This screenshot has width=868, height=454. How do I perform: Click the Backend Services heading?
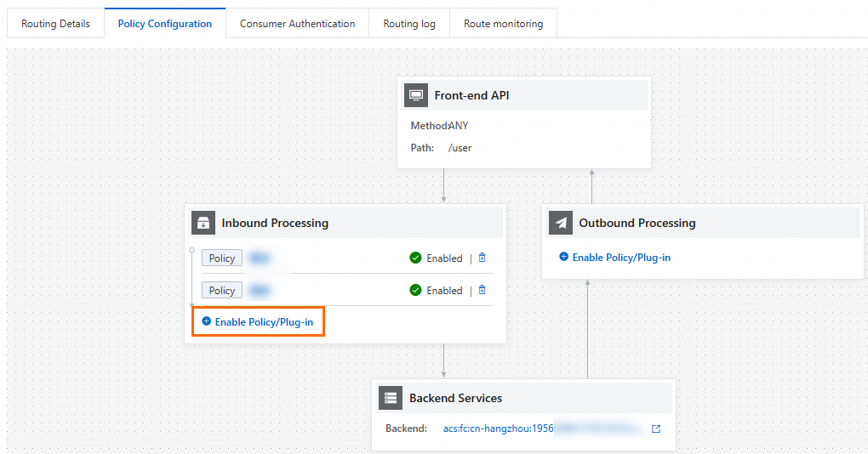(x=455, y=398)
